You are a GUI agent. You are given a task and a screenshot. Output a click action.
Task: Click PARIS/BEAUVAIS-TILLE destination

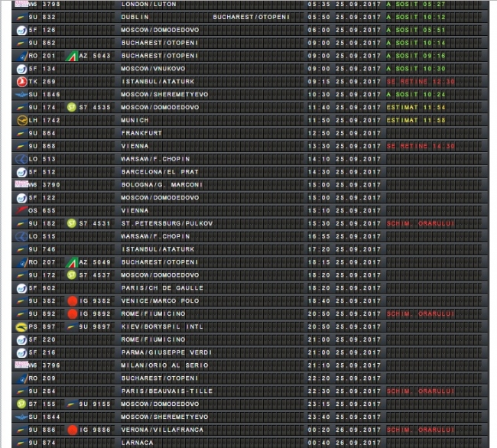pos(167,391)
